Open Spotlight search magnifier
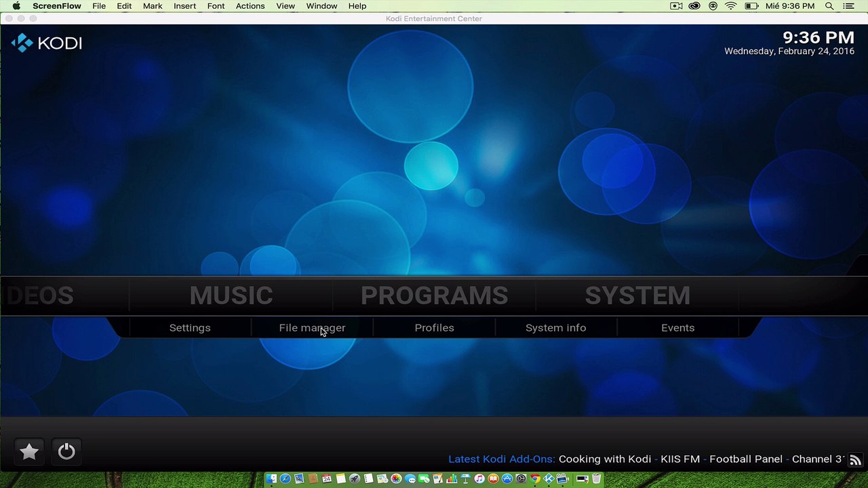The image size is (868, 488). (x=829, y=6)
